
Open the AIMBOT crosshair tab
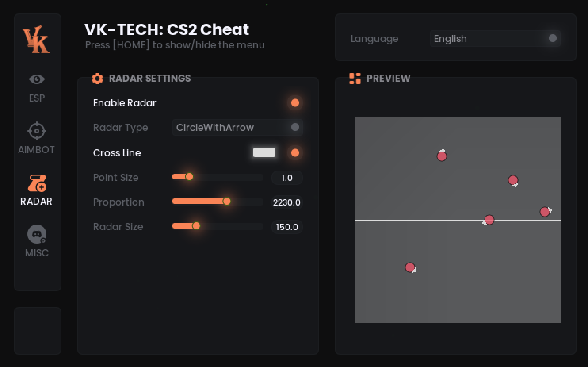click(x=37, y=131)
